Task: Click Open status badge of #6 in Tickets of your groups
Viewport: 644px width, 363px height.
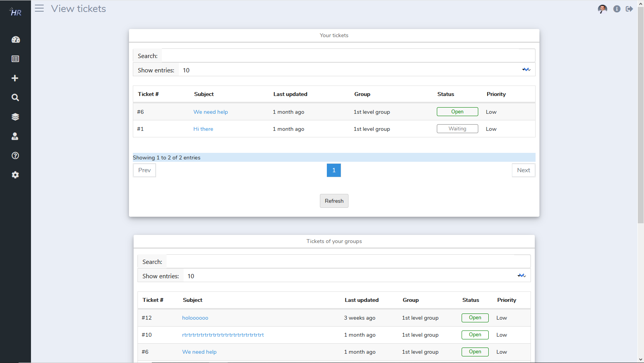Action: 475,352
